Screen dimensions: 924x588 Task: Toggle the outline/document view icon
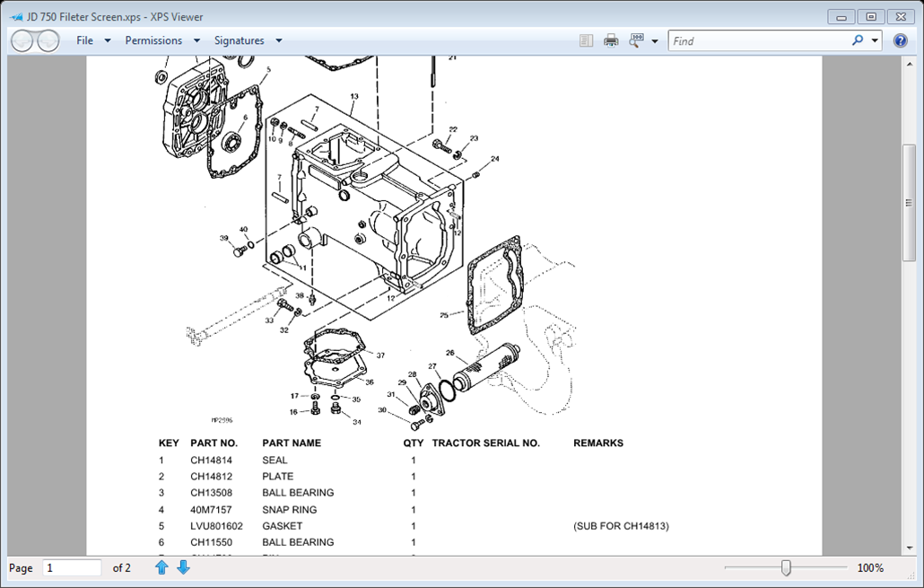pos(586,40)
